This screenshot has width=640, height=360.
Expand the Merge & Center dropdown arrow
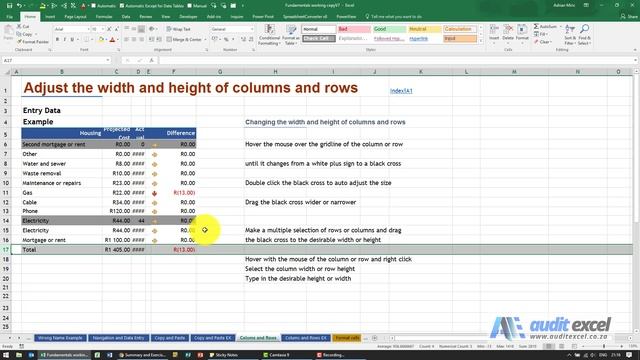(205, 40)
